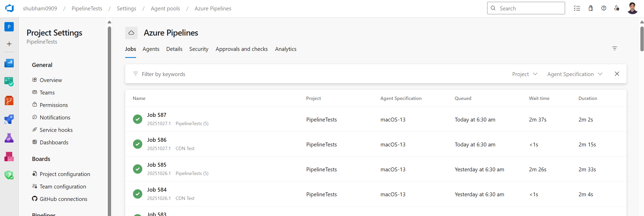644x216 pixels.
Task: Open Azure Pipelines breadcrumb link
Action: point(213,9)
